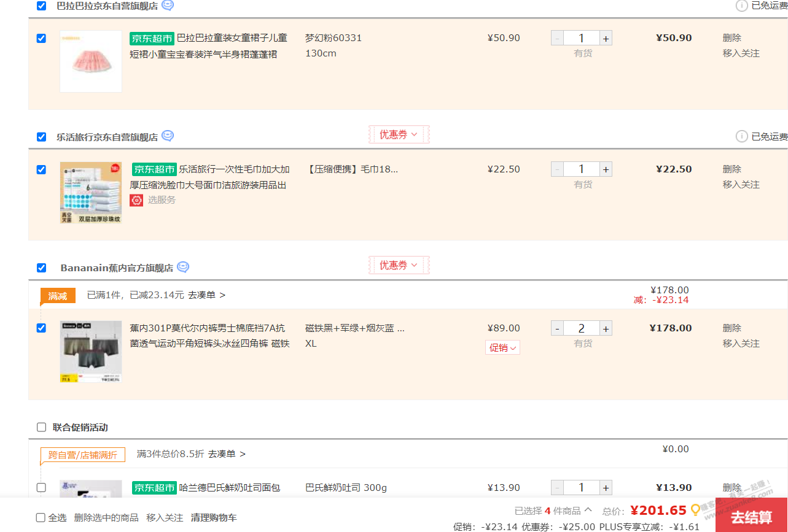The width and height of the screenshot is (788, 532).
Task: Uncheck the 乐活旅行京东自营旗舰店 store checkbox
Action: point(41,136)
